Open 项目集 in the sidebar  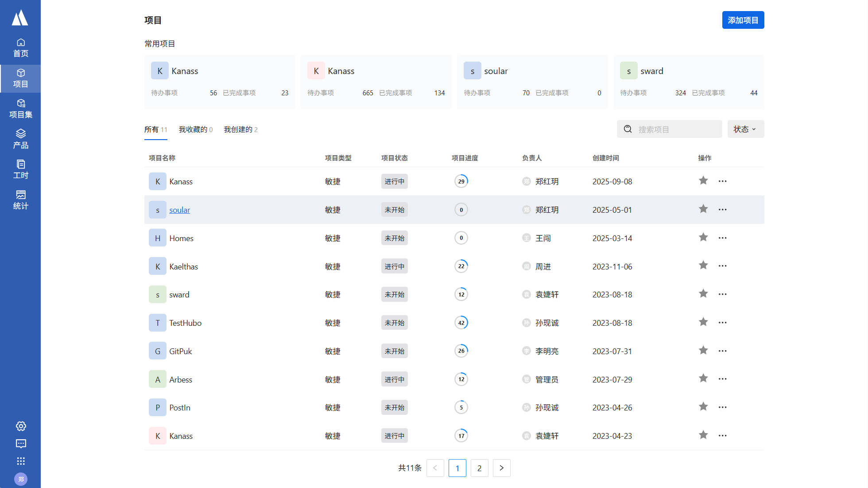tap(20, 109)
